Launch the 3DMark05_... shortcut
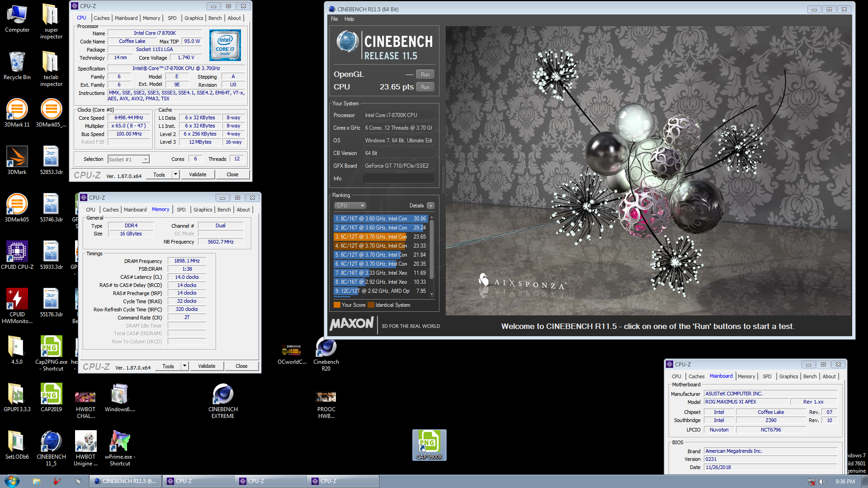Screen dimensions: 868x488 pyautogui.click(x=51, y=113)
